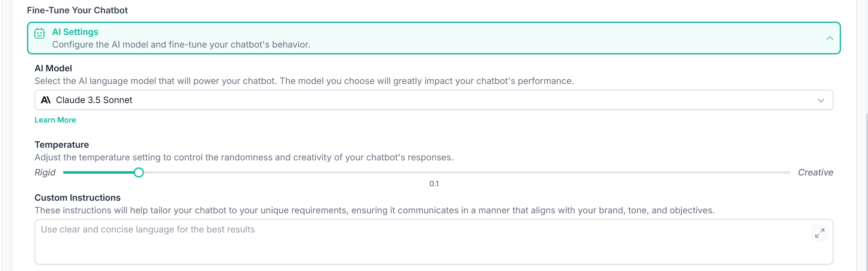The width and height of the screenshot is (868, 271).
Task: Click the Anthropic logo in the model selector
Action: [46, 100]
